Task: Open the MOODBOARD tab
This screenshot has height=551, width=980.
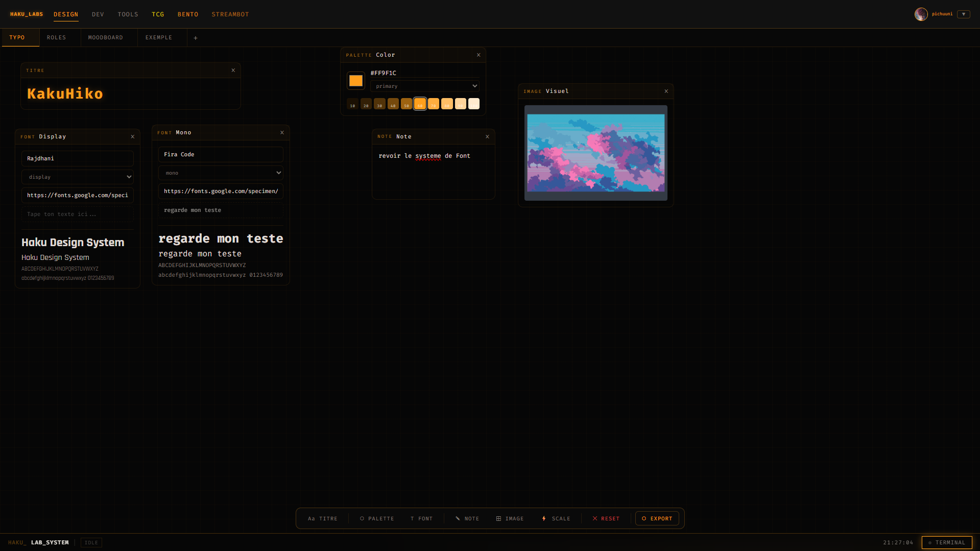Action: (105, 37)
